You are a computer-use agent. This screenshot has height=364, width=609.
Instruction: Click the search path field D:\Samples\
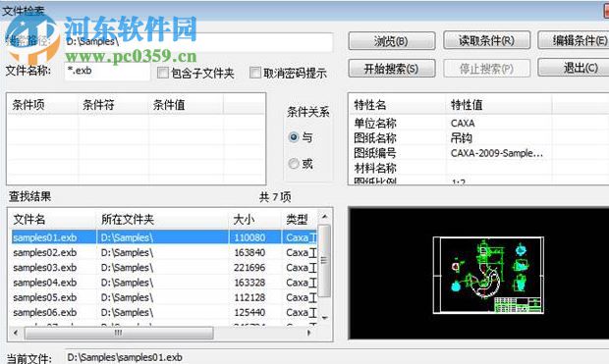(198, 42)
